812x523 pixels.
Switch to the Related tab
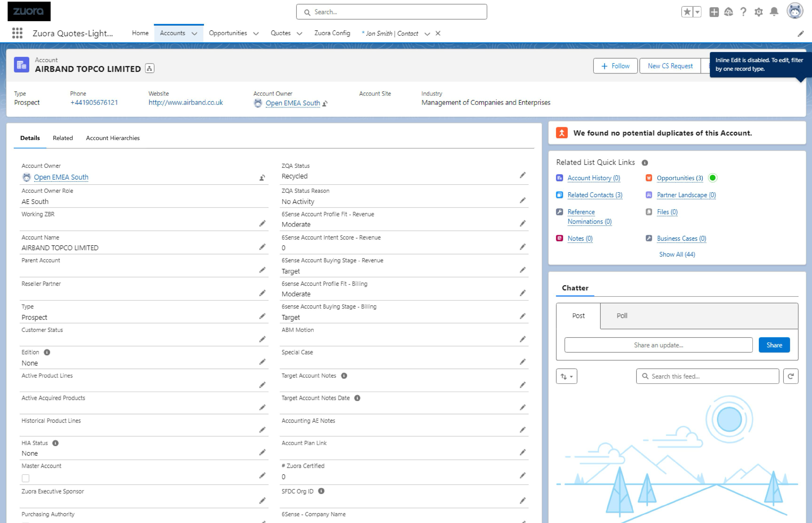62,138
